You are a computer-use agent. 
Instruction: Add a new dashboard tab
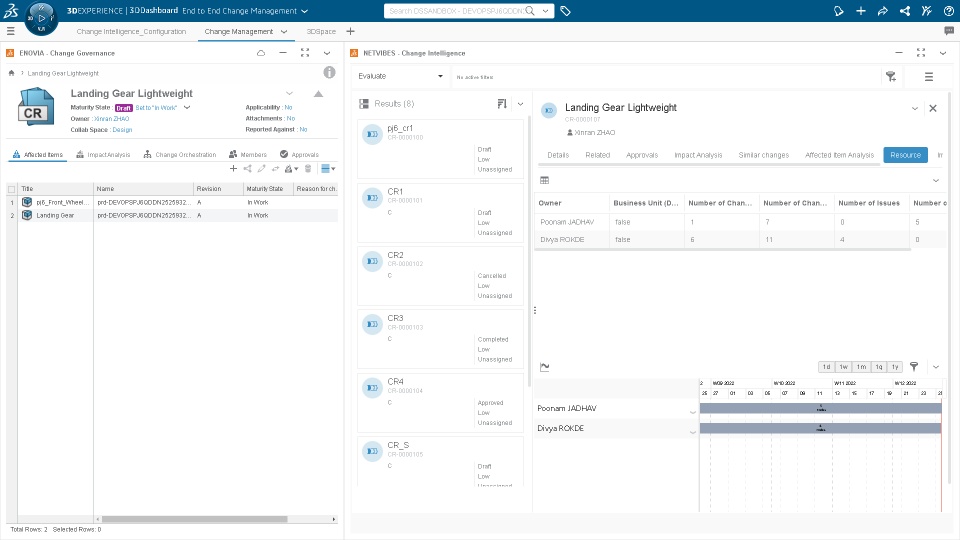[350, 31]
